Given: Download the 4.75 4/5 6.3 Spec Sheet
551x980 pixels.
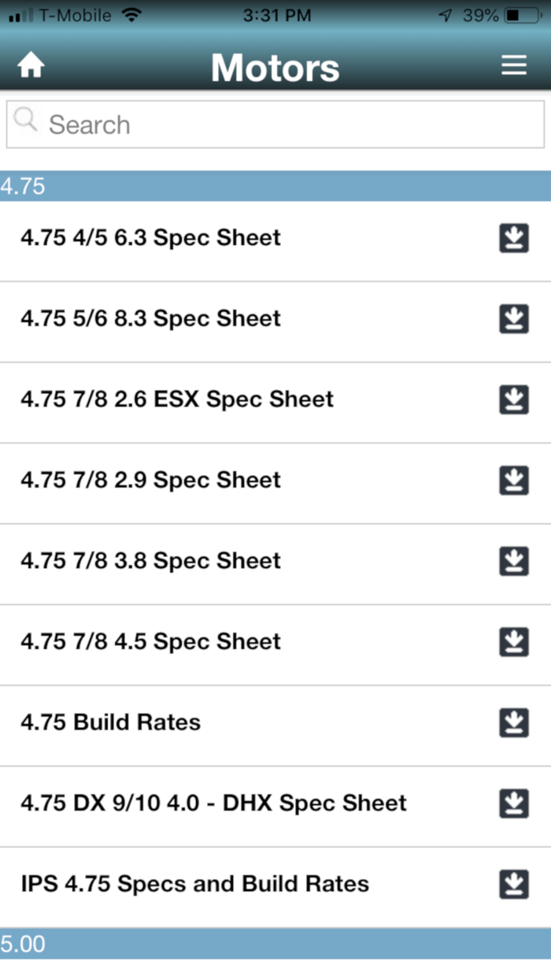Looking at the screenshot, I should pyautogui.click(x=514, y=238).
